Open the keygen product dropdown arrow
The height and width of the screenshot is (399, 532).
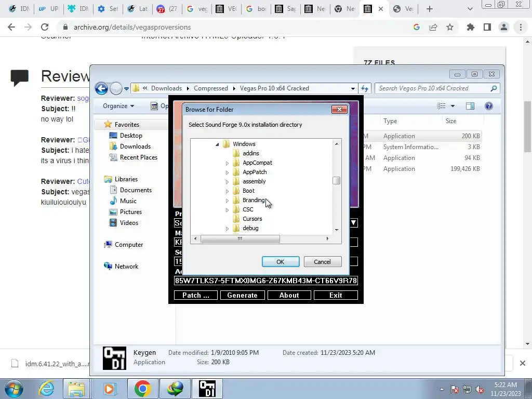click(x=353, y=222)
